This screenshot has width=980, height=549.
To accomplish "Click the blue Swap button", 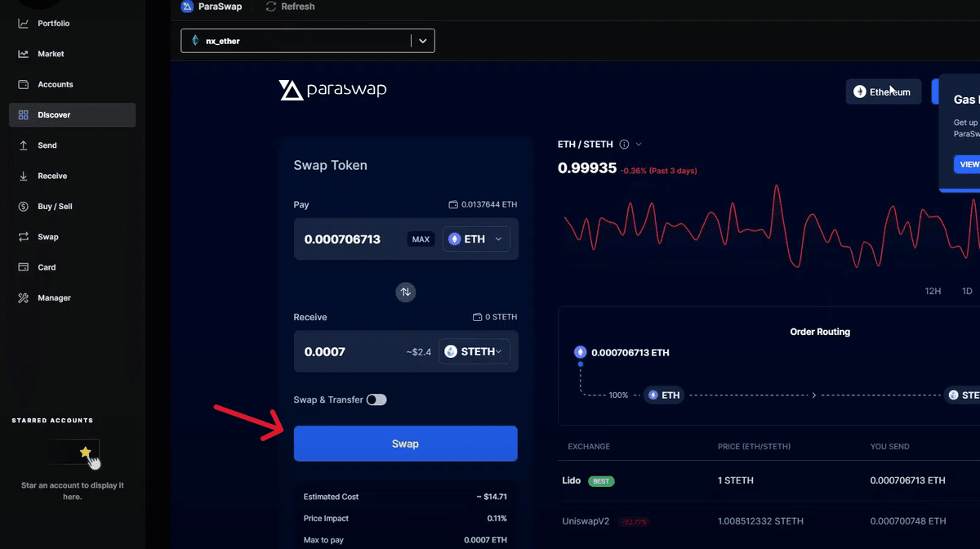I will [406, 444].
